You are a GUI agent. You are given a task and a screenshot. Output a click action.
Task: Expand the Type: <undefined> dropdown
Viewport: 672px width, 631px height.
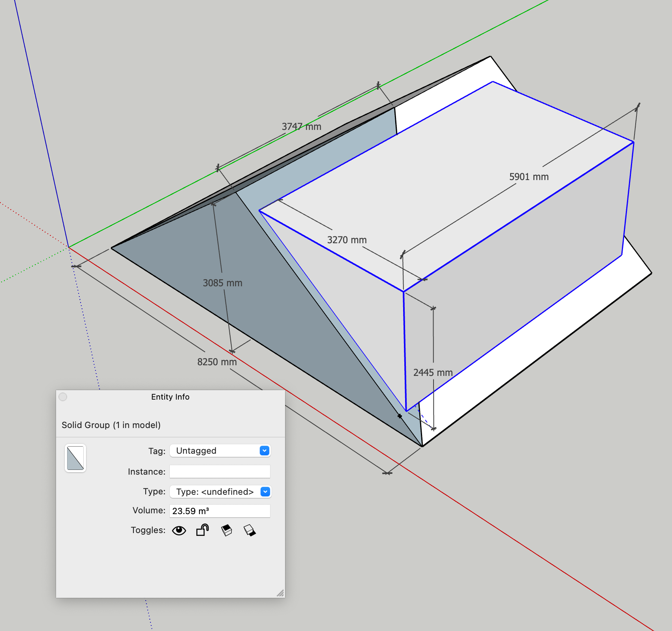pos(265,492)
